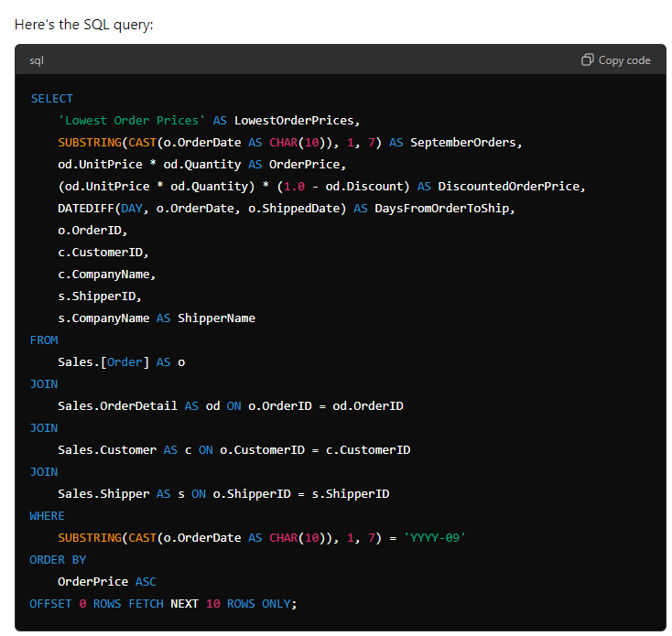Click the SeptemberOrders alias
Screen dimensions: 672x636
point(463,142)
